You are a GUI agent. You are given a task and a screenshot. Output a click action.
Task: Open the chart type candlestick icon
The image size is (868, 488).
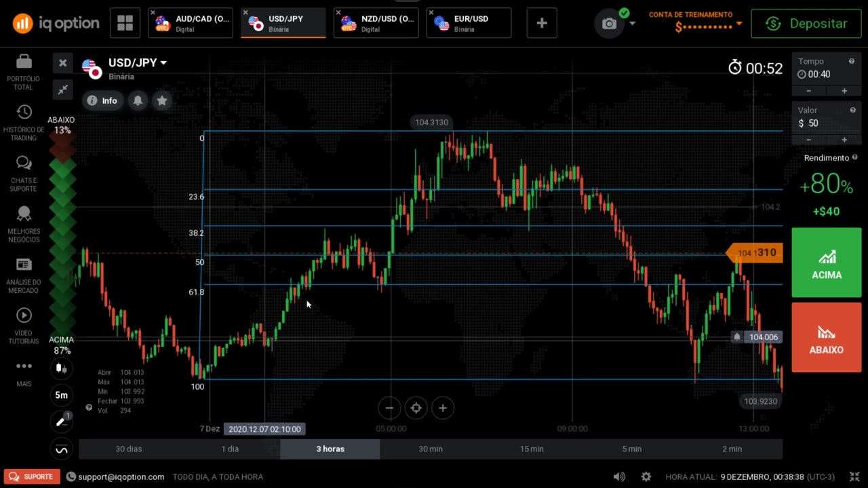click(62, 369)
